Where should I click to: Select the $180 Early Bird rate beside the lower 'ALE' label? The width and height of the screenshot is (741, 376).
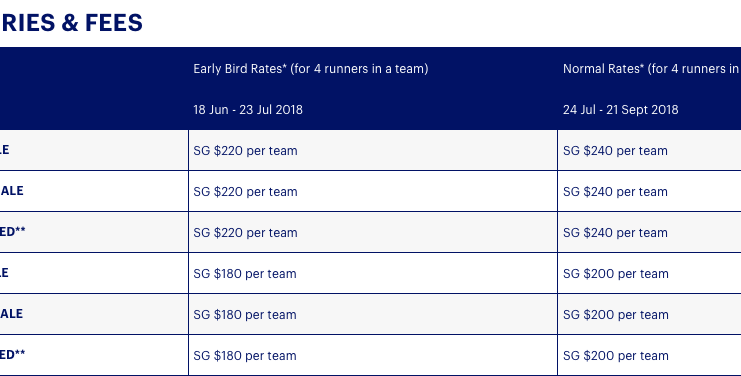[x=245, y=315]
